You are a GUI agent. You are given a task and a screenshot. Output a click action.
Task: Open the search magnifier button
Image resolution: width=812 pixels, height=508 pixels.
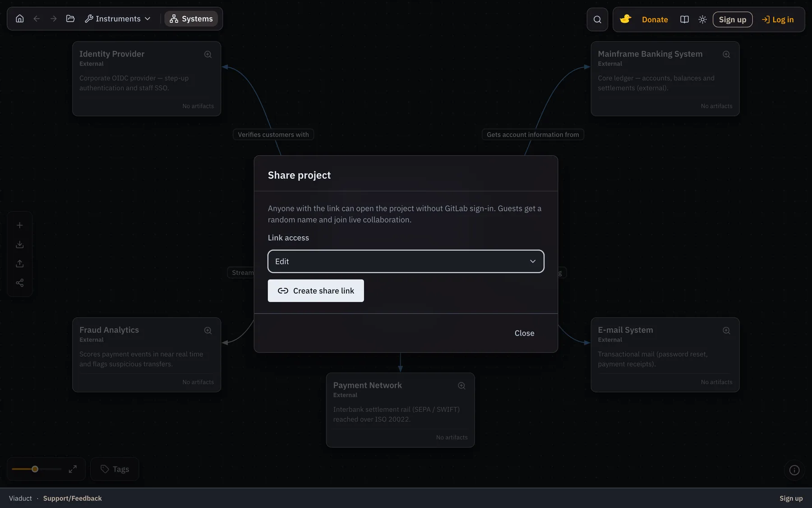pos(597,19)
